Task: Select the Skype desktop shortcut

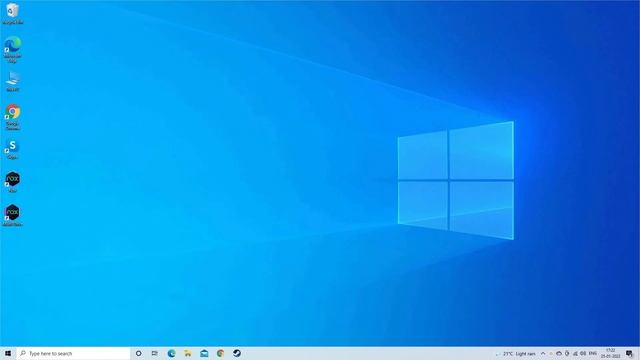Action: click(12, 149)
